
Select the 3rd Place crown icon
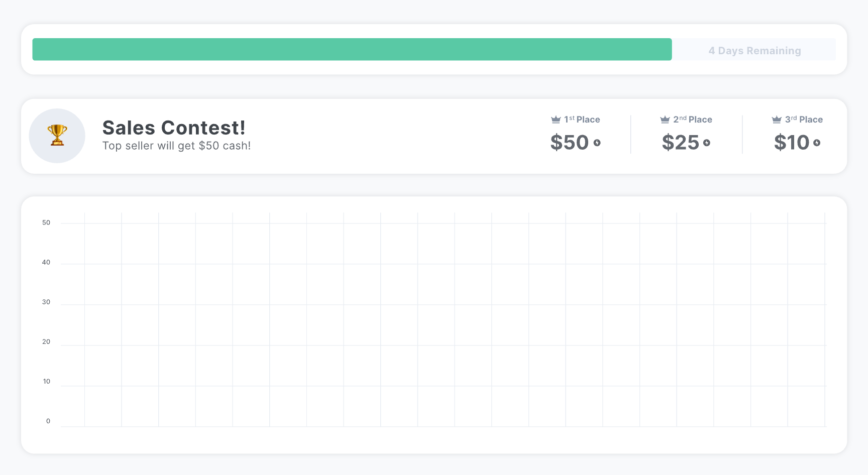coord(777,119)
